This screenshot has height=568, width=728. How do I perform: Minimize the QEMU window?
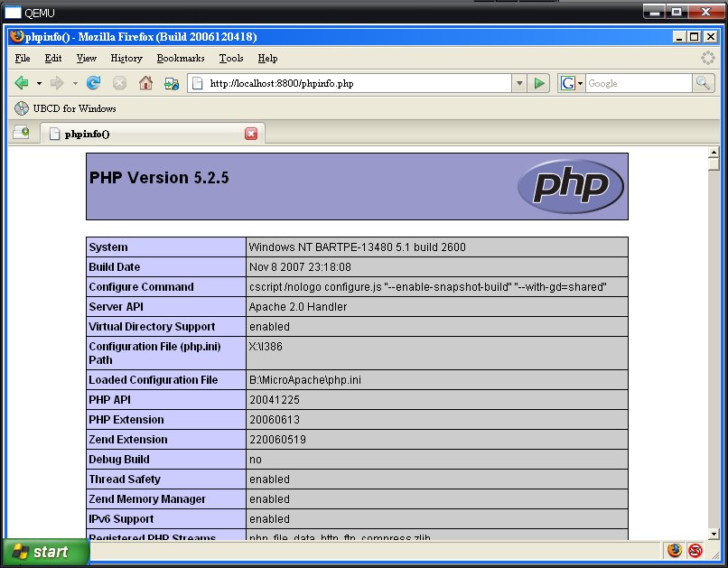coord(654,12)
